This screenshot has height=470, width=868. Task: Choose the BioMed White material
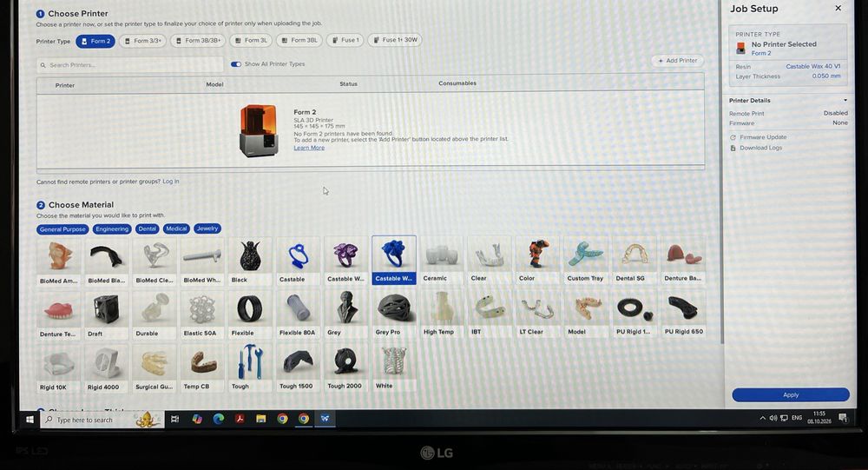coord(202,261)
